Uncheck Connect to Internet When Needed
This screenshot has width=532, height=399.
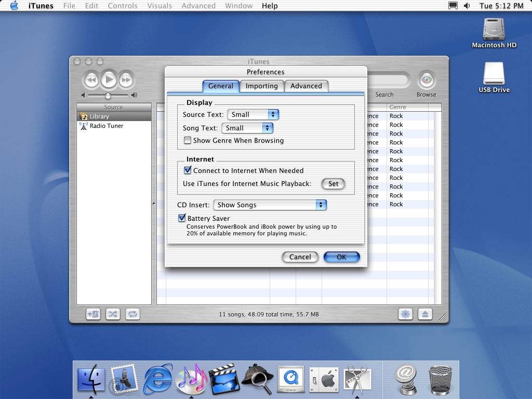pos(187,170)
